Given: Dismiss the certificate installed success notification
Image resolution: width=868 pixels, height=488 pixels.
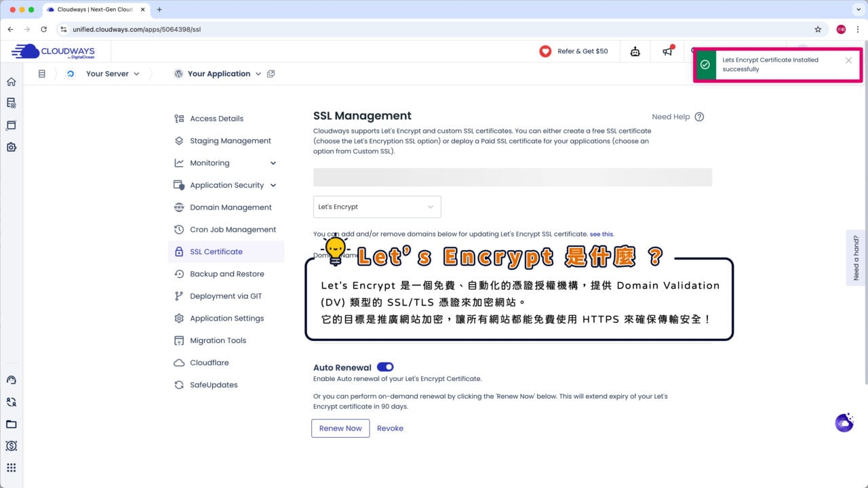Looking at the screenshot, I should tap(848, 60).
